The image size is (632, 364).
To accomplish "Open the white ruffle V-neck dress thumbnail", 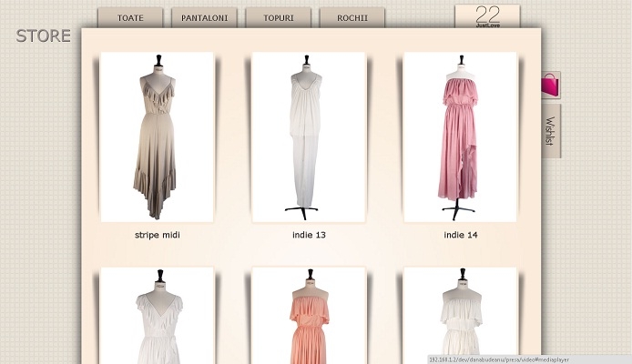I will pos(157,315).
